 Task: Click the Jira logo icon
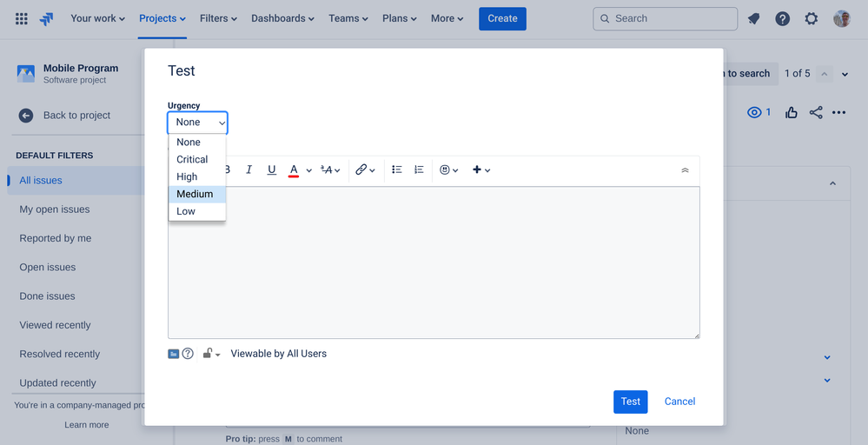point(47,19)
